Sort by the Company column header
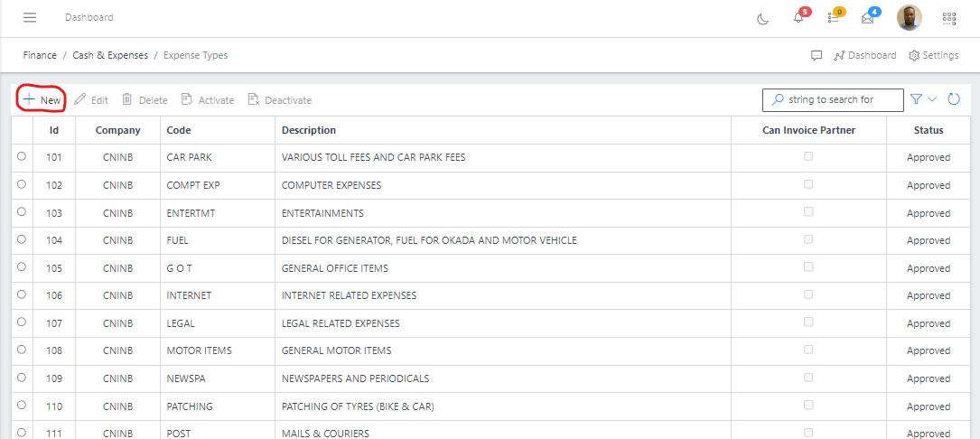The width and height of the screenshot is (980, 439). (x=118, y=130)
